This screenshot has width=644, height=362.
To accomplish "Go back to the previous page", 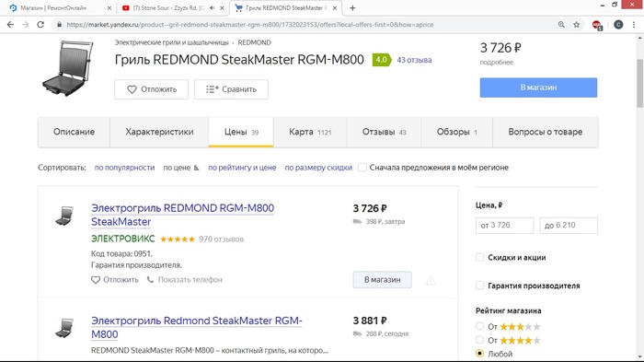I will click(x=10, y=25).
